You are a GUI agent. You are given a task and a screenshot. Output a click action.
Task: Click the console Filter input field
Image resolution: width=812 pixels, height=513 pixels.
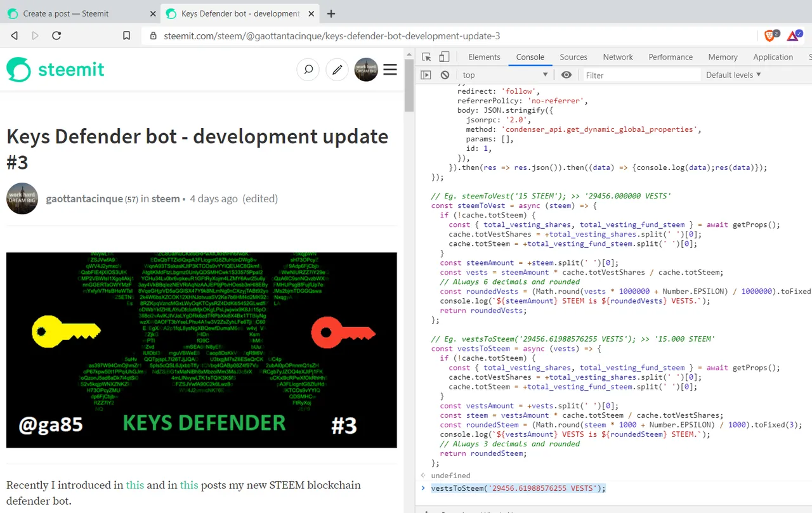pyautogui.click(x=641, y=75)
